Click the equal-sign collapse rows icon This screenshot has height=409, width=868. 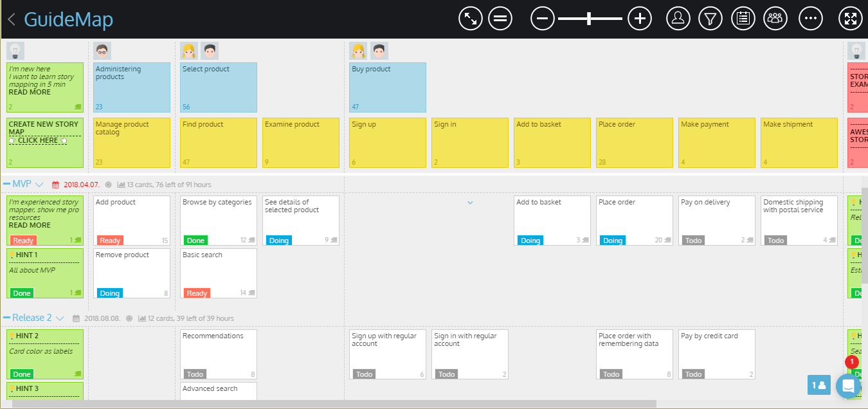[x=500, y=19]
